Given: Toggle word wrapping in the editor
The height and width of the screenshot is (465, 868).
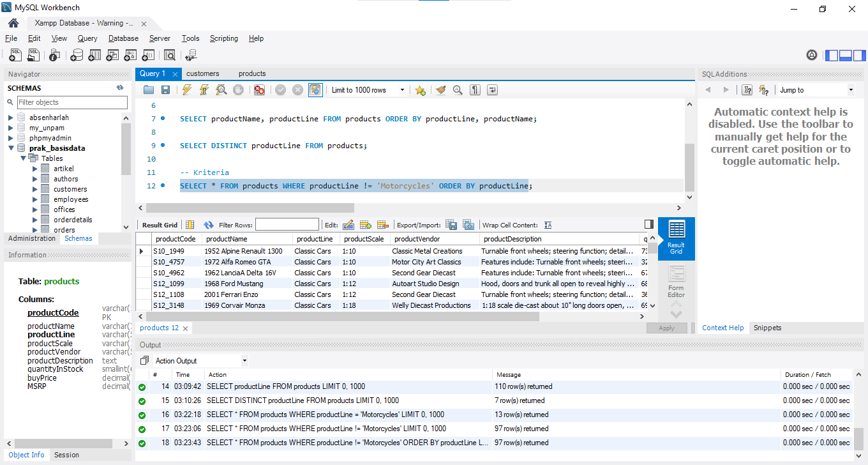Looking at the screenshot, I should point(492,90).
